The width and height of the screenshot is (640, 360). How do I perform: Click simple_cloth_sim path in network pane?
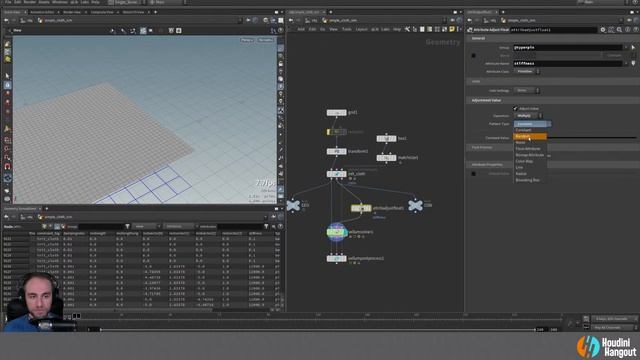point(343,20)
